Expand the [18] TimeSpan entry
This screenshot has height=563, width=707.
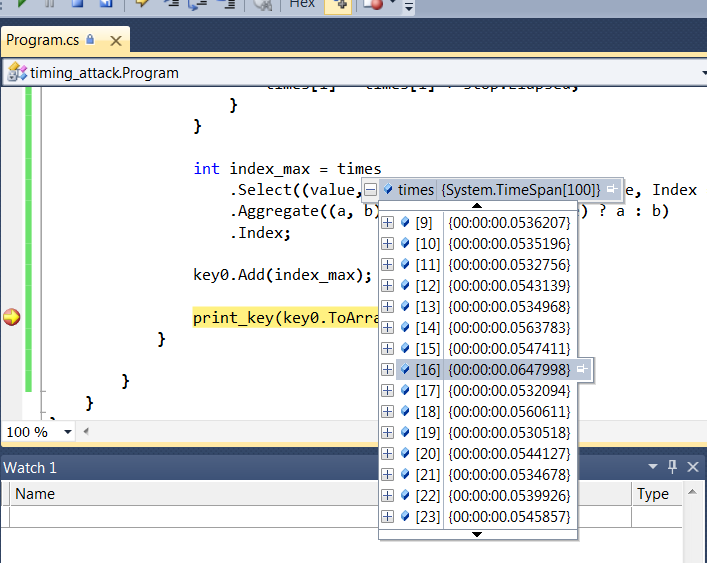point(387,412)
